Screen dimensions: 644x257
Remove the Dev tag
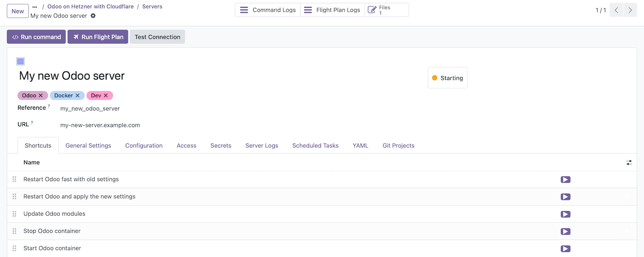coord(106,96)
